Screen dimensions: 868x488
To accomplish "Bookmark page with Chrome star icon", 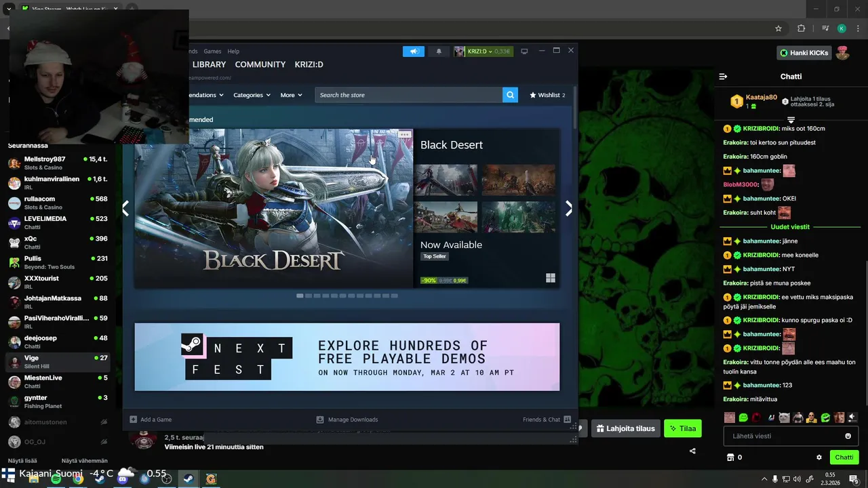I will pos(778,28).
